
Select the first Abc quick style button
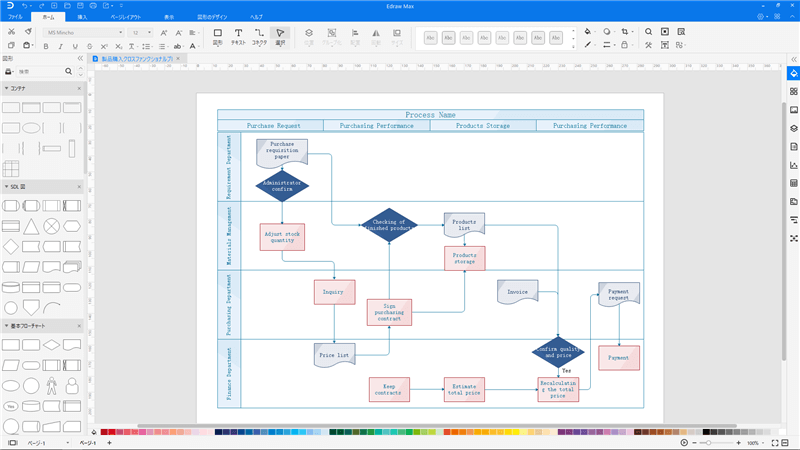[430, 38]
